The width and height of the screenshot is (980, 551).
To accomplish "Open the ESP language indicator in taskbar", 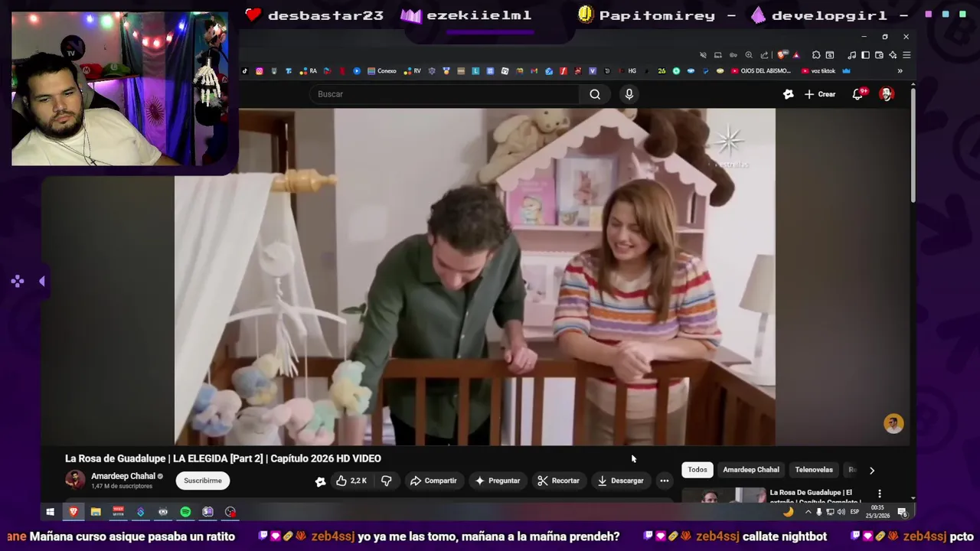I will [854, 512].
